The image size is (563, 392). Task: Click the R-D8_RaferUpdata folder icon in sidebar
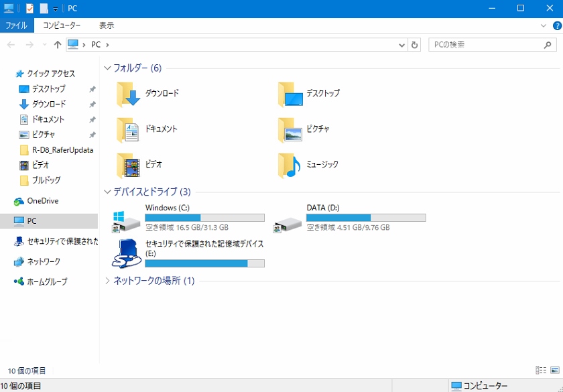24,150
